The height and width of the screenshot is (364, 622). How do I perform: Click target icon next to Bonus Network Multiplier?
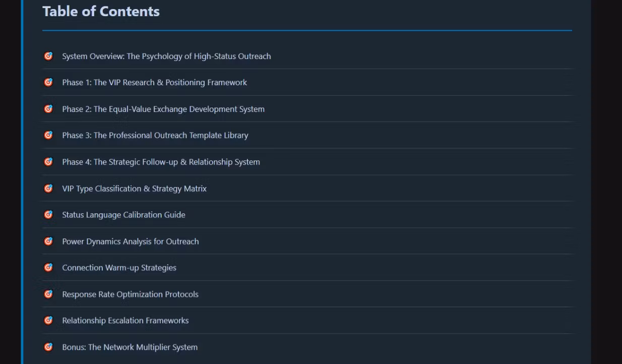pos(48,347)
